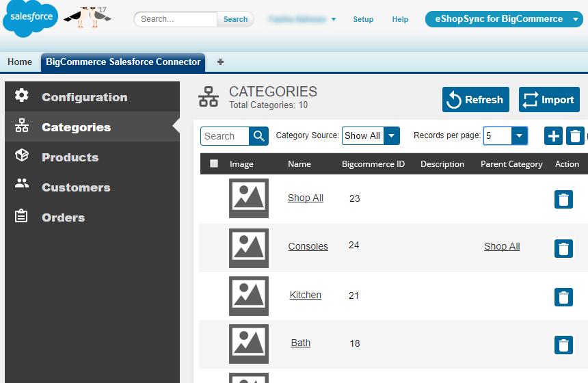Screen dimensions: 588x383
Task: Click the Kitchen category image thumbnail
Action: (248, 295)
